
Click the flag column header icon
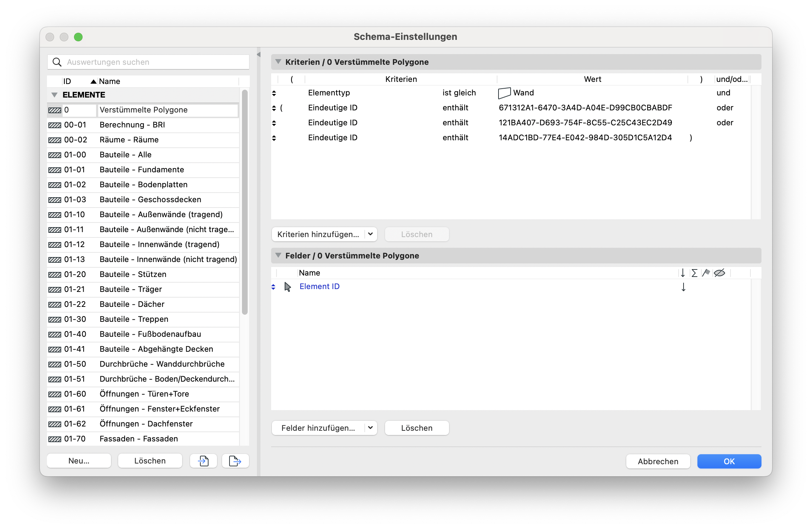pyautogui.click(x=706, y=273)
